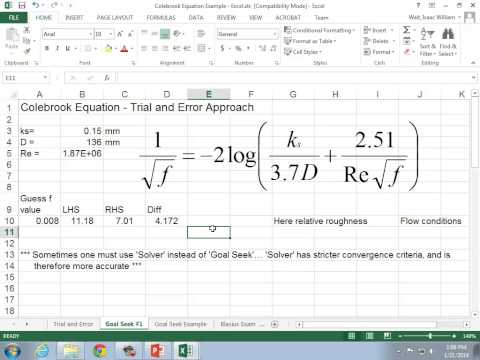This screenshot has width=480, height=360.
Task: Decrease font size with the smaller A icon
Action: 131,34
